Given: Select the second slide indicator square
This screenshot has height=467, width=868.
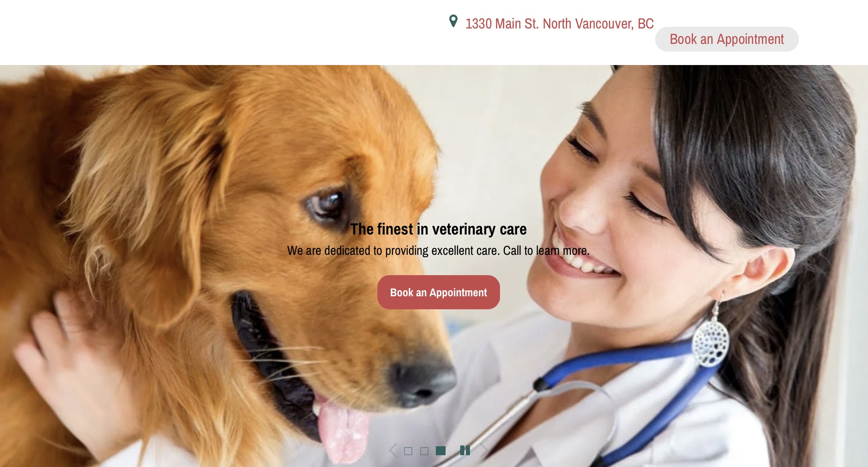Looking at the screenshot, I should pos(424,451).
